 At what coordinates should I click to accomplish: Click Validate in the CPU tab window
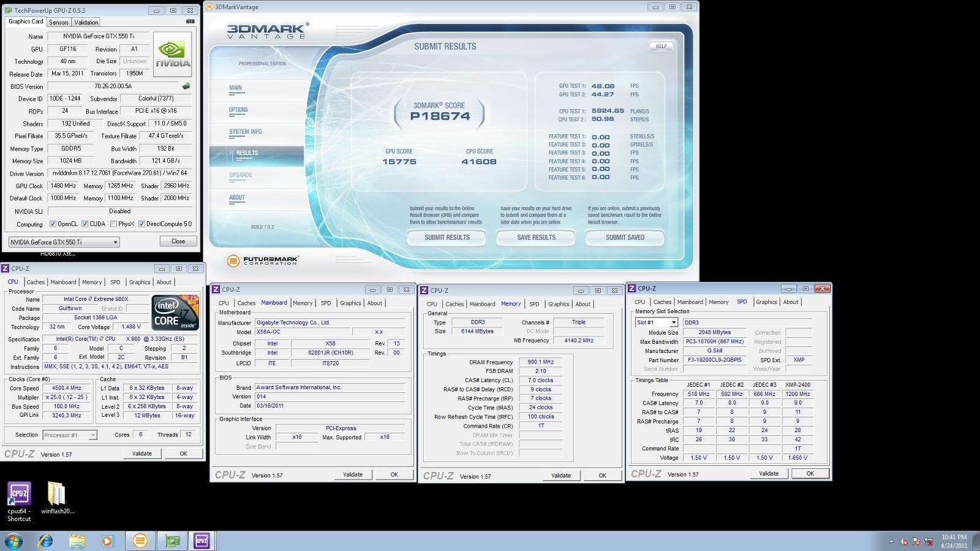coord(142,454)
